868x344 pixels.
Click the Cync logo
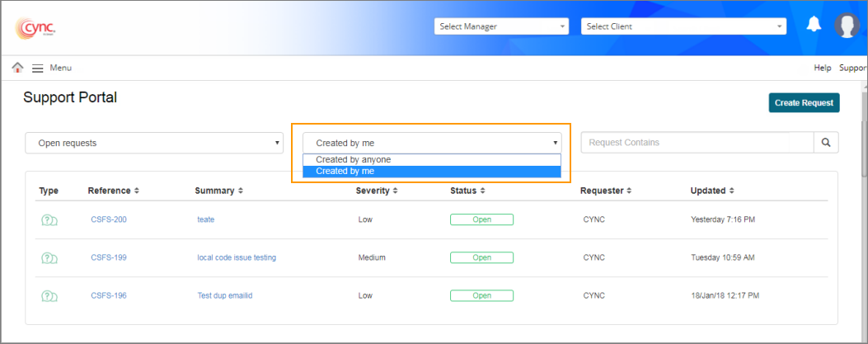click(x=35, y=28)
